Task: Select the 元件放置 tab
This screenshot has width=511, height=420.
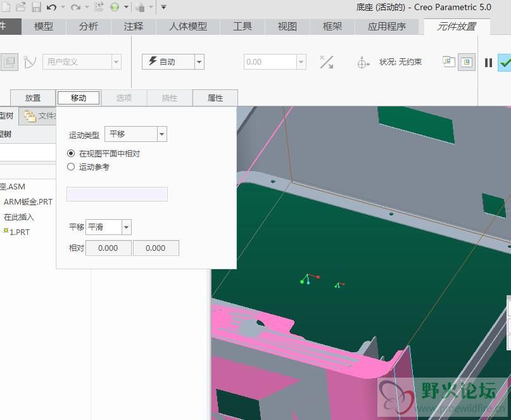Action: (x=457, y=27)
